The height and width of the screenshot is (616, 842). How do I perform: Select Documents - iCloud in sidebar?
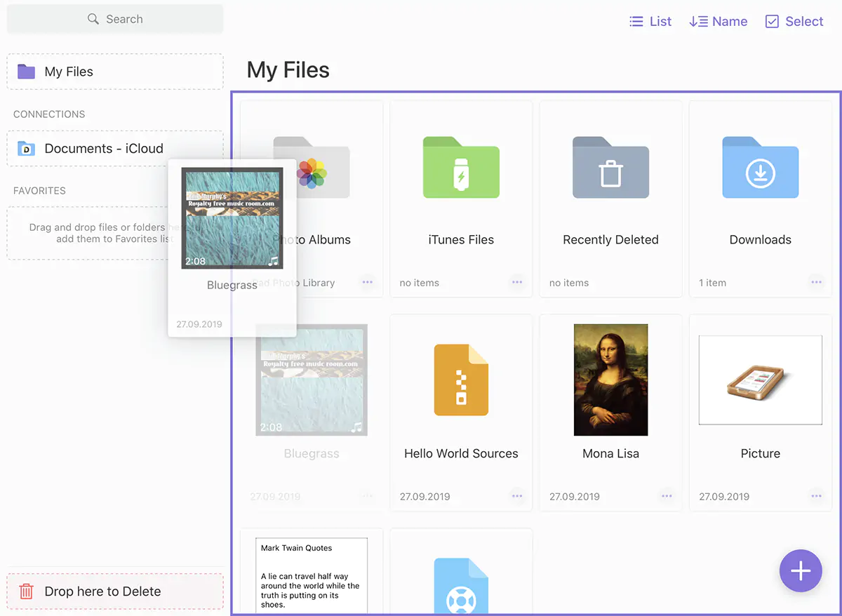104,149
